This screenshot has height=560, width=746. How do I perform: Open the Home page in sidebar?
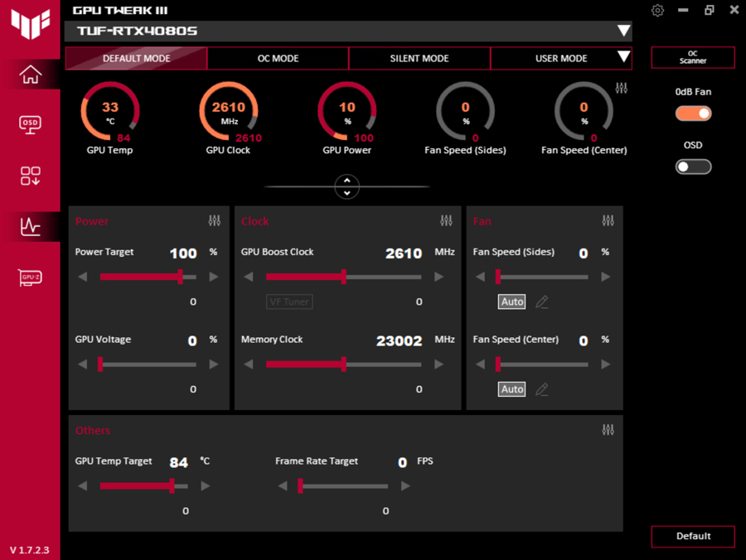pos(31,75)
